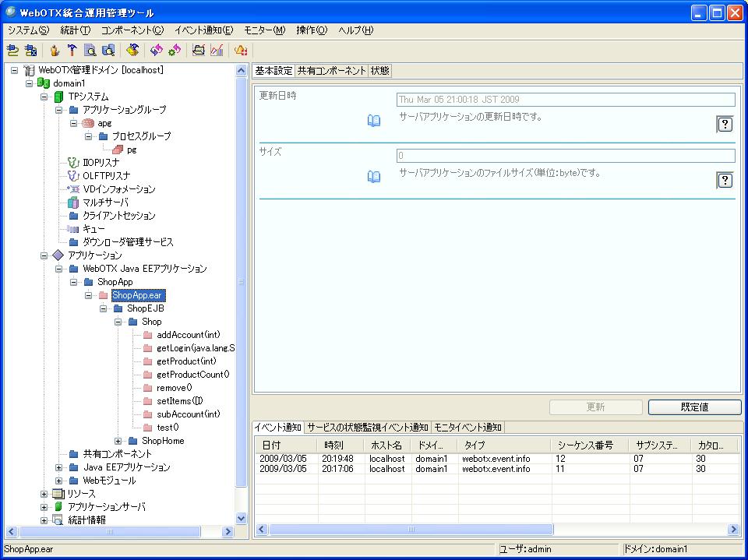Screen dimensions: 748x560
Task: Select the IIOPリスナ tree node
Action: pos(101,163)
